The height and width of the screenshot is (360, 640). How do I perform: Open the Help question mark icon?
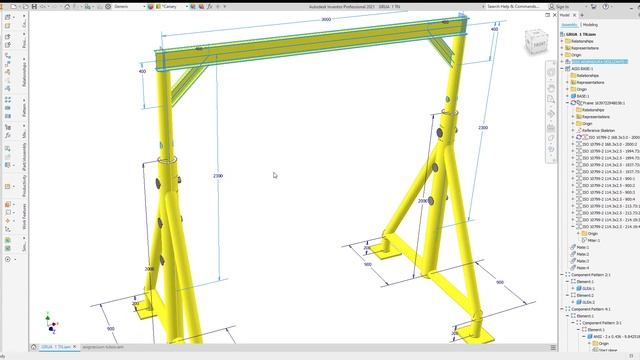(x=606, y=7)
